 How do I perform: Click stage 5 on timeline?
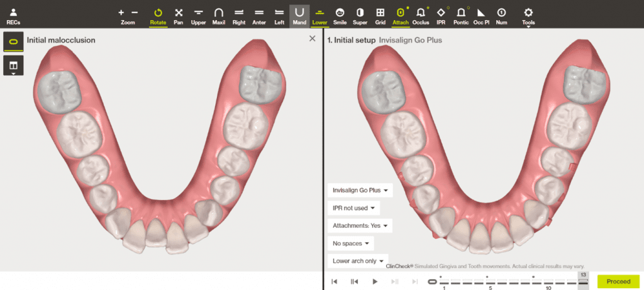[x=491, y=282]
